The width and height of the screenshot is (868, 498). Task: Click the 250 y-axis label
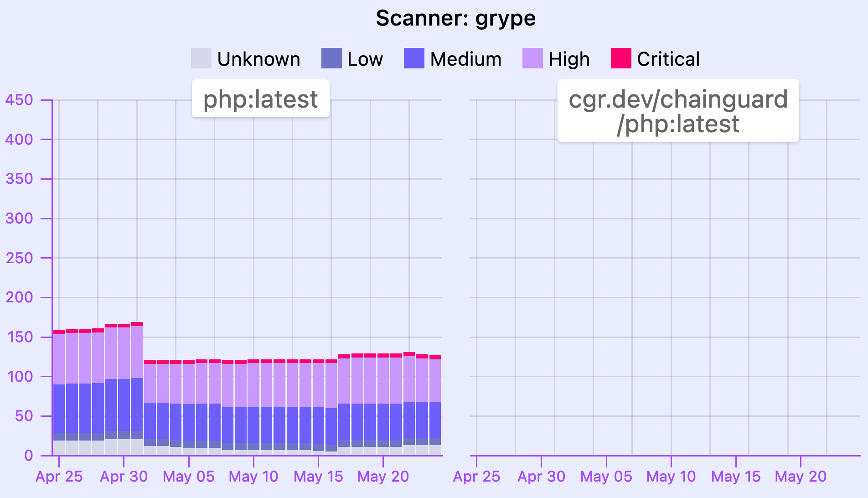pyautogui.click(x=19, y=258)
